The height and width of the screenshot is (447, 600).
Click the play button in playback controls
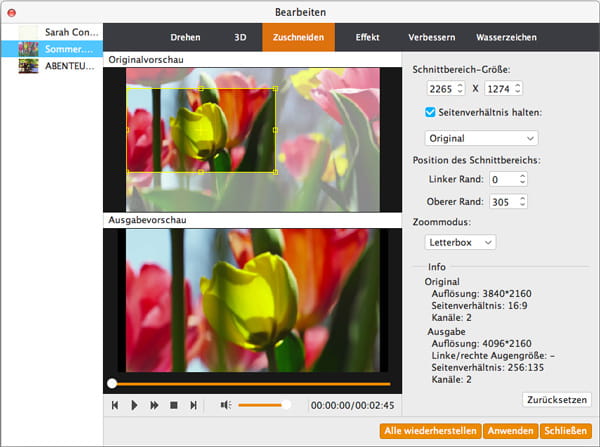[135, 405]
